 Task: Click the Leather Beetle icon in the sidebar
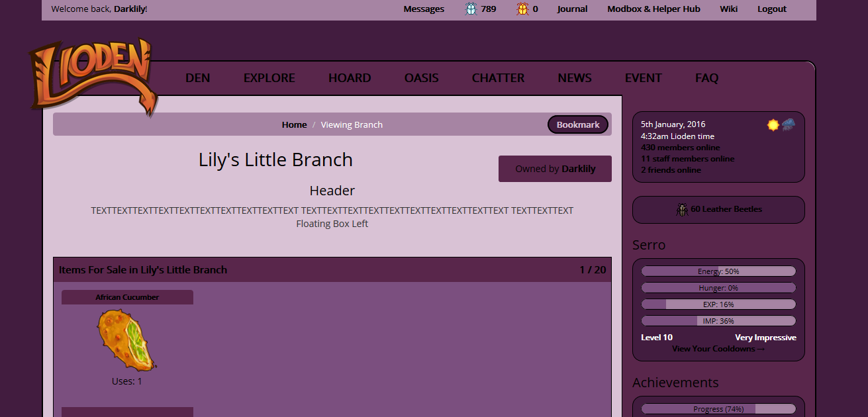pyautogui.click(x=683, y=209)
